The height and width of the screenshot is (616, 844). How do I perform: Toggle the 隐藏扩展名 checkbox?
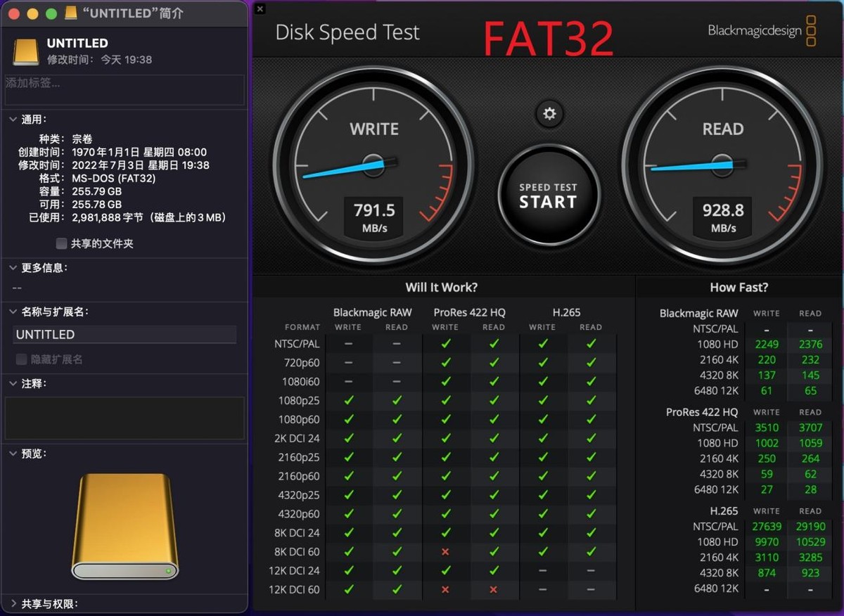22,359
